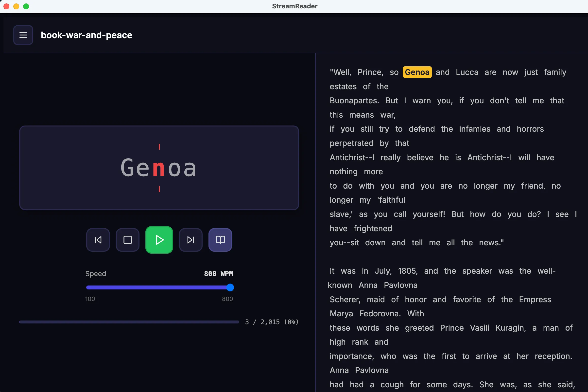Click the word "yourself!" in the passage
588x392 pixels.
click(429, 214)
